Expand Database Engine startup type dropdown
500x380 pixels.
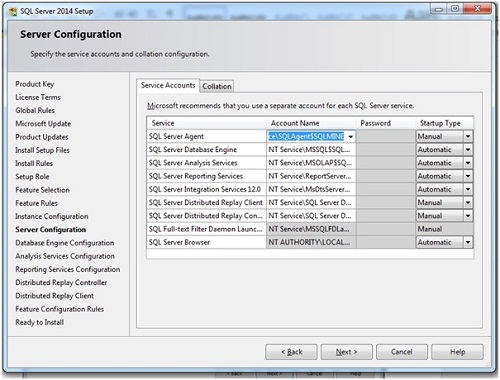tap(468, 150)
